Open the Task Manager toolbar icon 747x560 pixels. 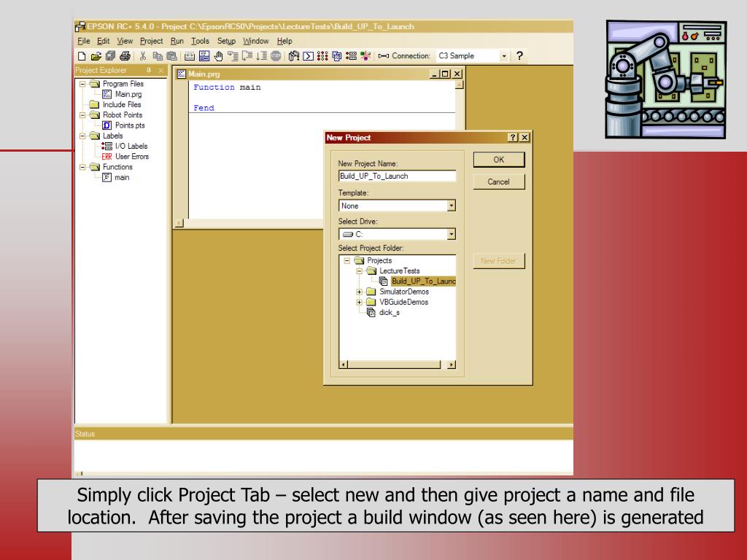[337, 56]
